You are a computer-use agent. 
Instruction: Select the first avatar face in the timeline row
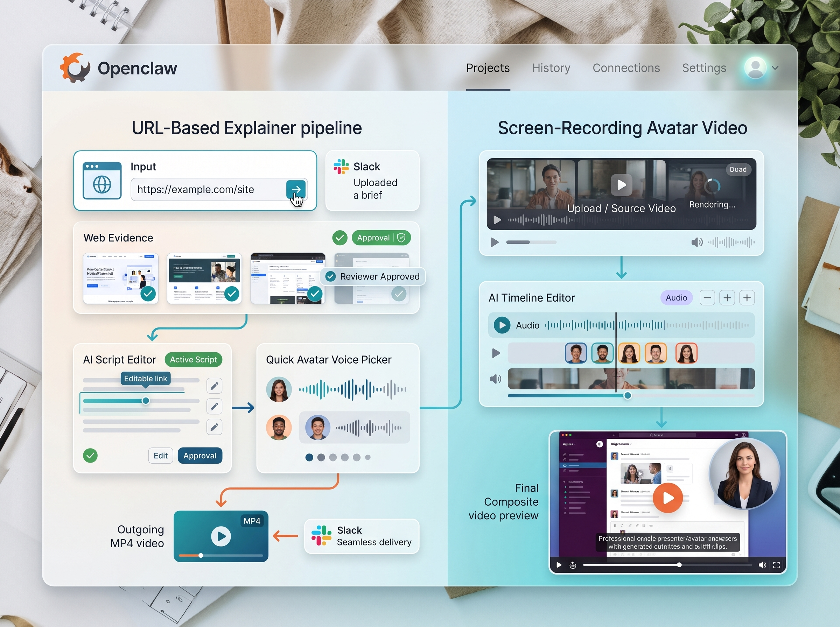[576, 353]
